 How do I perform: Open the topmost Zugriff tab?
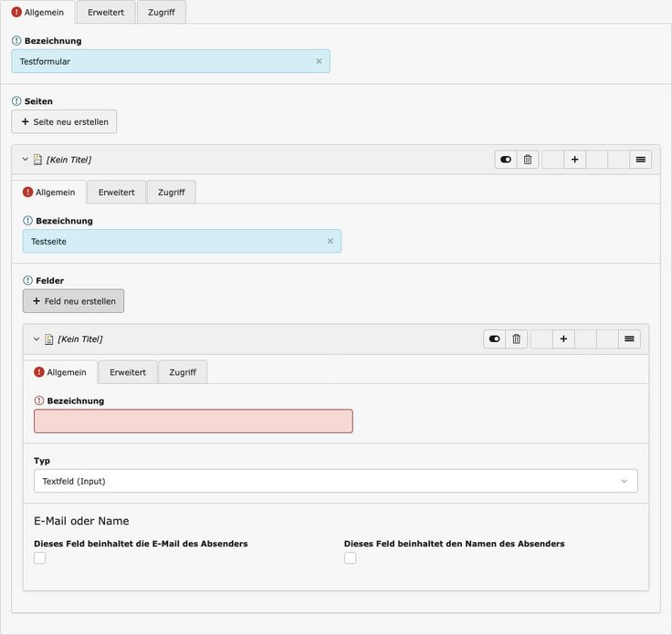coord(163,13)
